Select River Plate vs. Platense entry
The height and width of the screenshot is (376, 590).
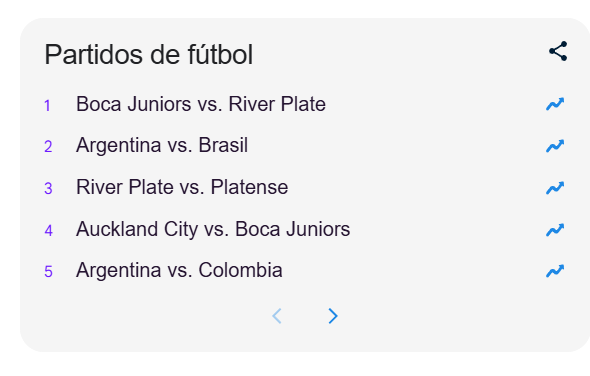coord(182,187)
